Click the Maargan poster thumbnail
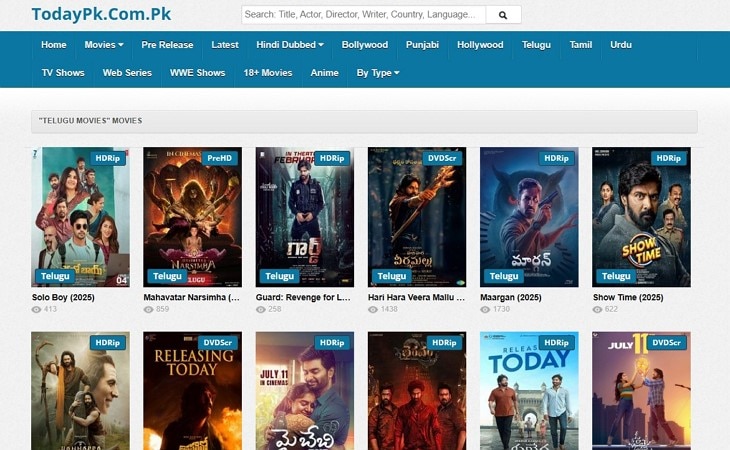 [x=529, y=217]
